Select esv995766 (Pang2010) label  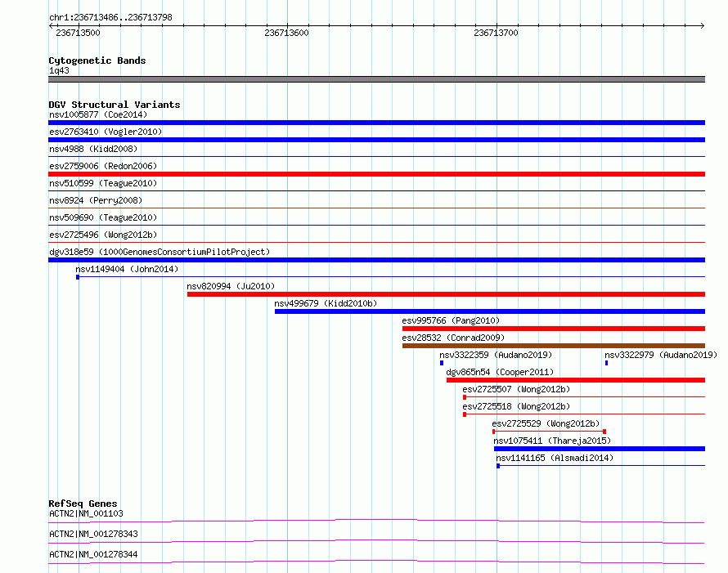451,320
